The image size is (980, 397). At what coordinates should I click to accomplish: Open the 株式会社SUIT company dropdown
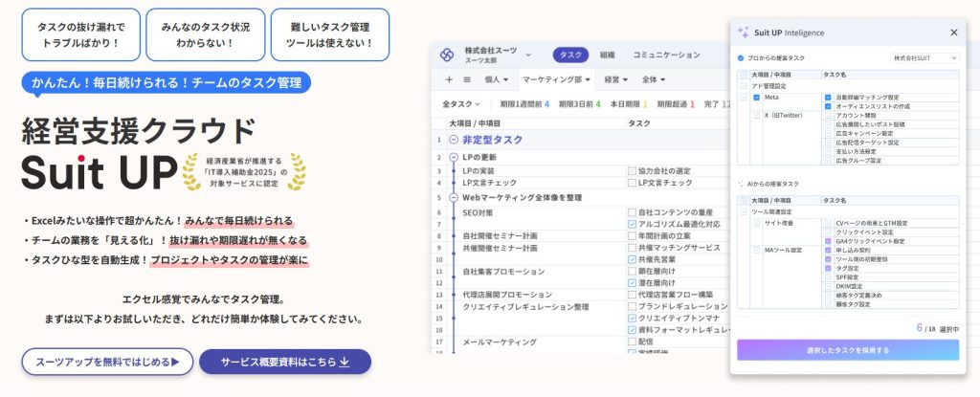tap(924, 57)
